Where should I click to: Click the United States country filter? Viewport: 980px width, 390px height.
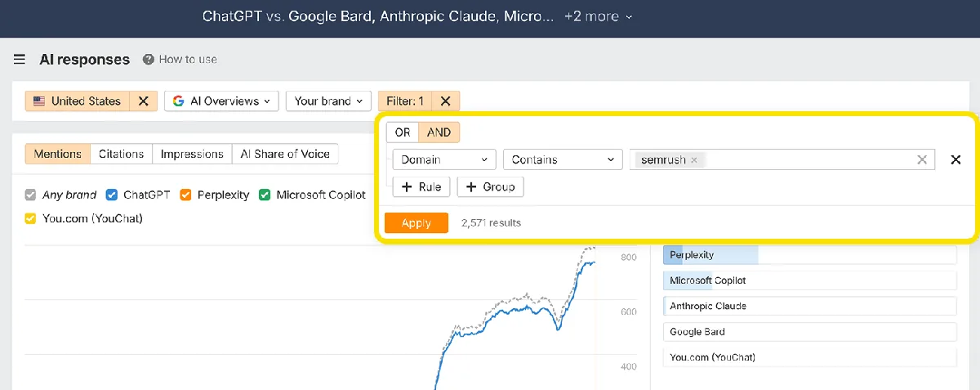coord(78,101)
